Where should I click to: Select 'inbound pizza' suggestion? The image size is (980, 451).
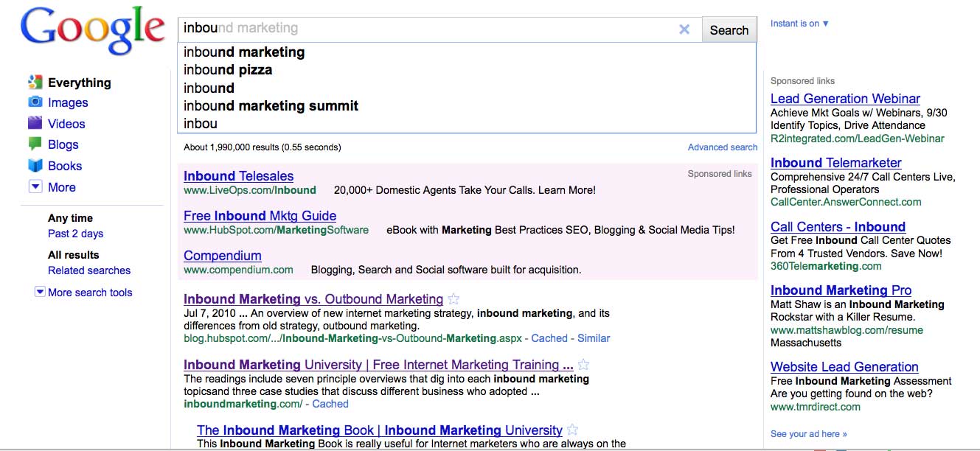coord(467,70)
